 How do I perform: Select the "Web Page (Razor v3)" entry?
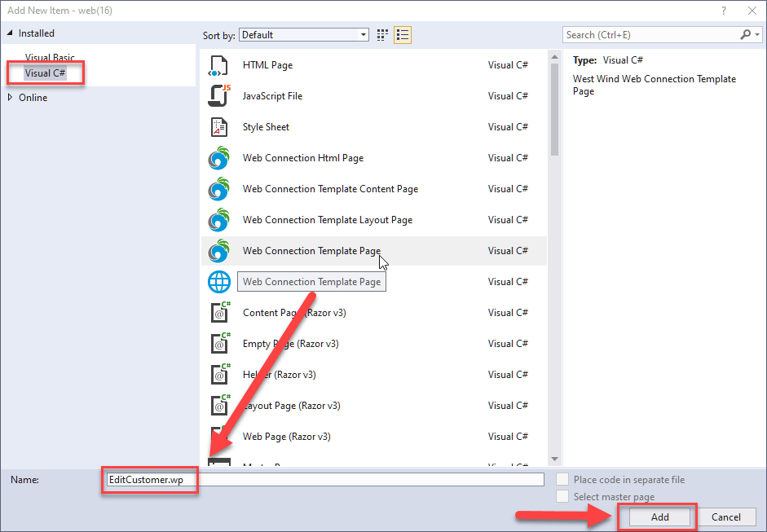point(373,436)
